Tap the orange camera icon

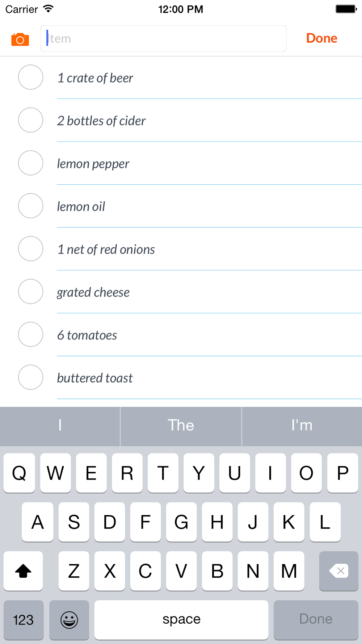pos(20,39)
